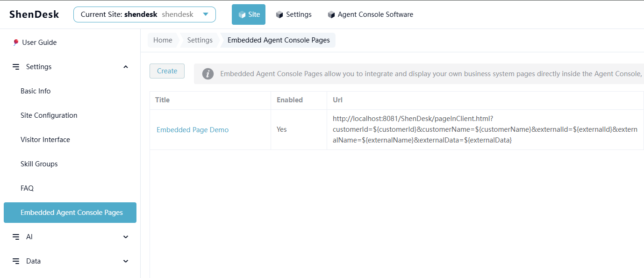Expand the Data sidebar section
Screen dimensions: 644x278
[x=125, y=261]
